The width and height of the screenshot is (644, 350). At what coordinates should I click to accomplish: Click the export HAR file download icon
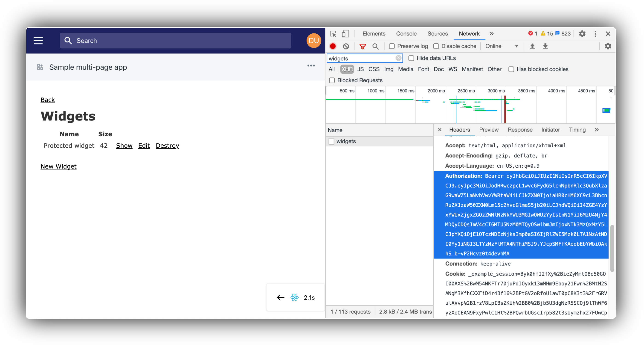pos(545,46)
